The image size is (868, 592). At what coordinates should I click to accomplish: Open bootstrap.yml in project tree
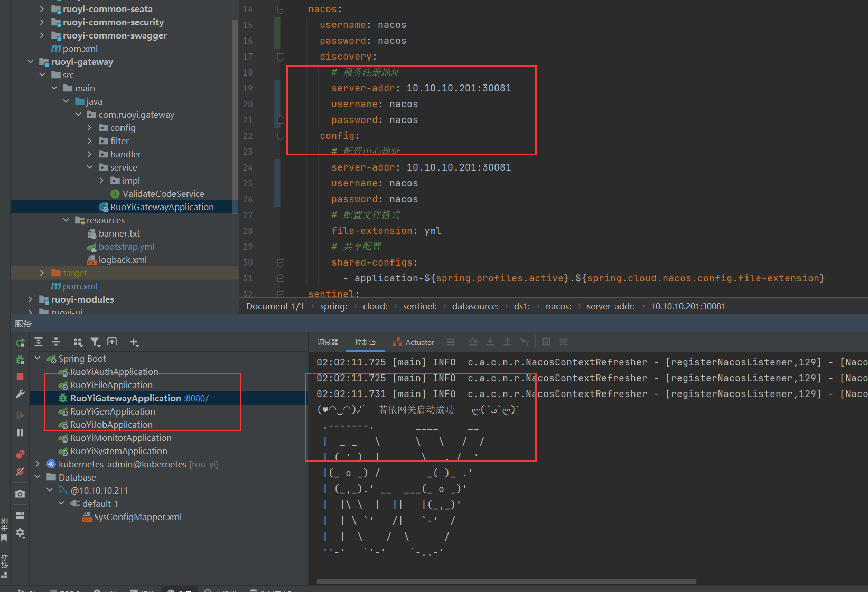coord(126,247)
